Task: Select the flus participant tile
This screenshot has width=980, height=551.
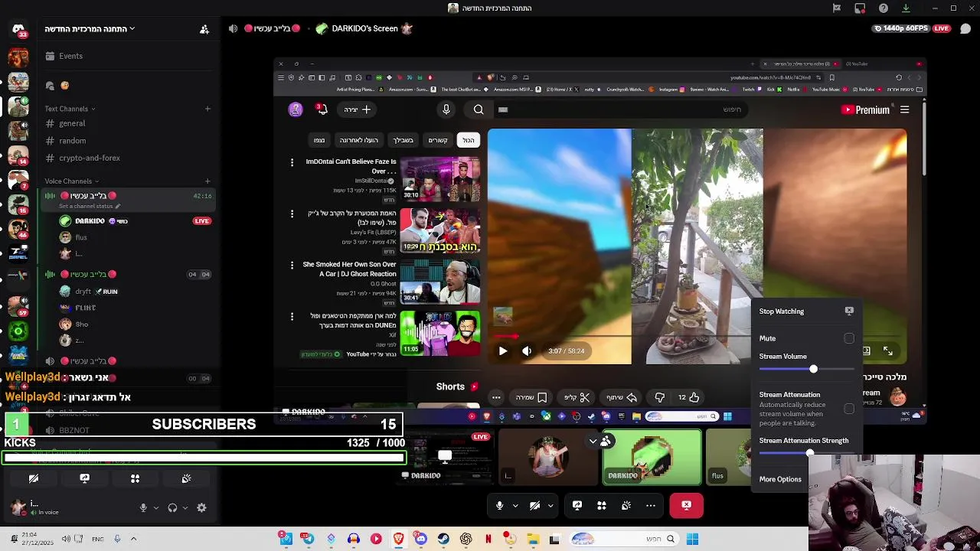Action: pos(728,458)
